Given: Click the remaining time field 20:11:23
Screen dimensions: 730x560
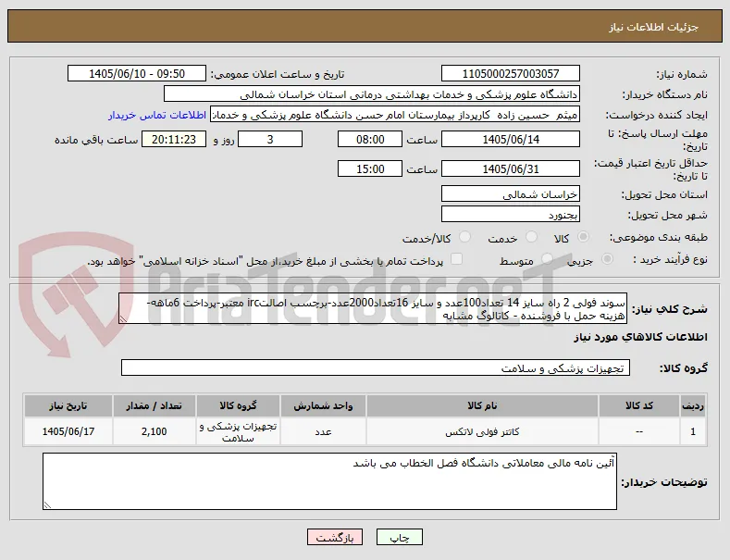Looking at the screenshot, I should (174, 139).
